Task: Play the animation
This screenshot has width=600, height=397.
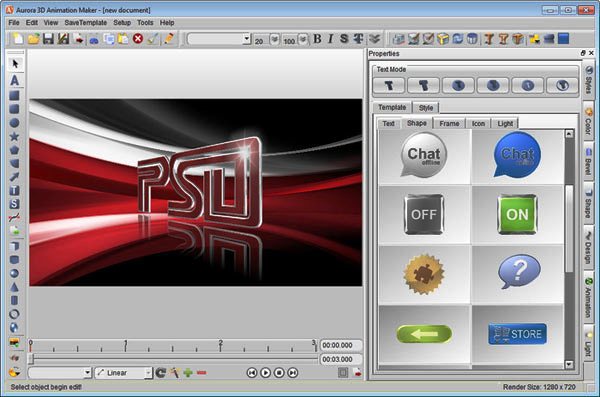Action: pyautogui.click(x=265, y=372)
